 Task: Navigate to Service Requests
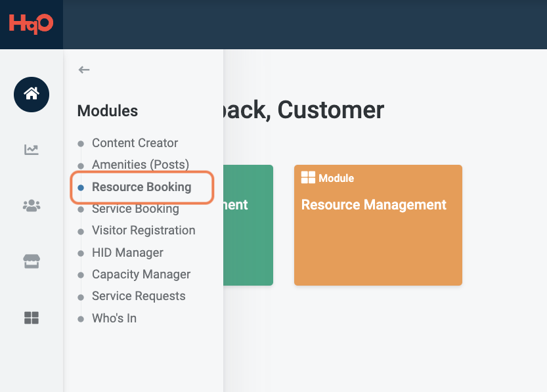coord(139,296)
